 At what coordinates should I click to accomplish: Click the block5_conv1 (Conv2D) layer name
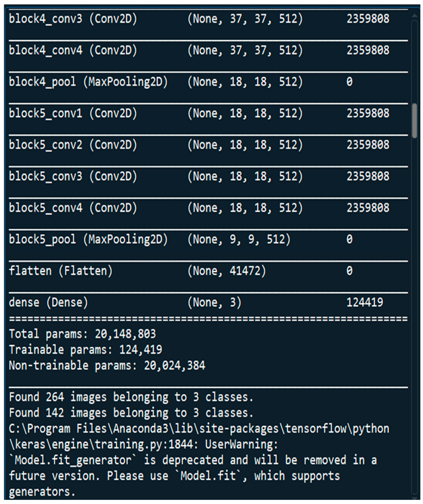tap(73, 113)
